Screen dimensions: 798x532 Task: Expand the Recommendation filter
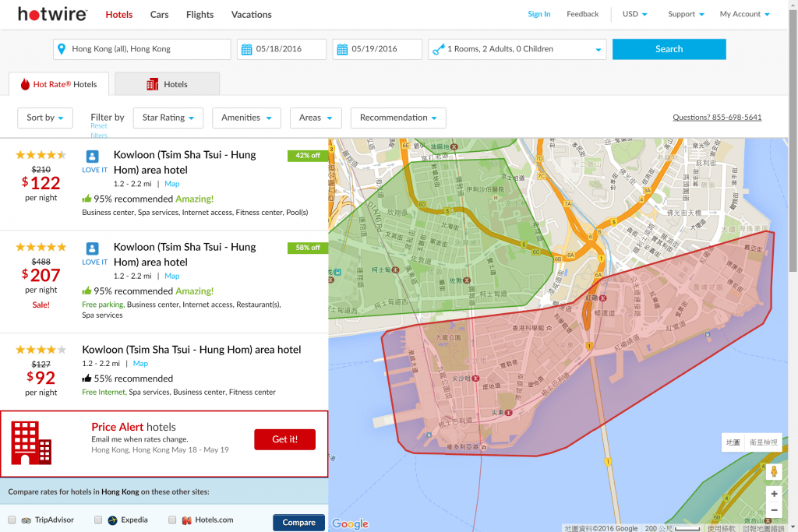coord(398,118)
